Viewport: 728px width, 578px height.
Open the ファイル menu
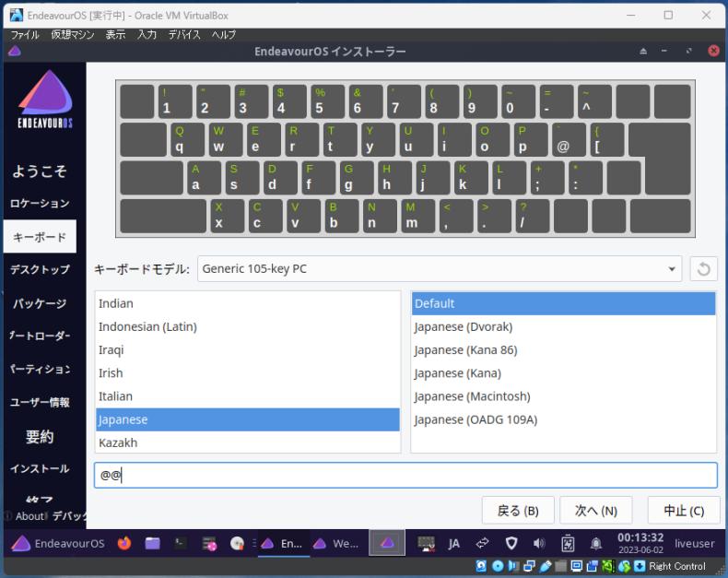pyautogui.click(x=25, y=35)
